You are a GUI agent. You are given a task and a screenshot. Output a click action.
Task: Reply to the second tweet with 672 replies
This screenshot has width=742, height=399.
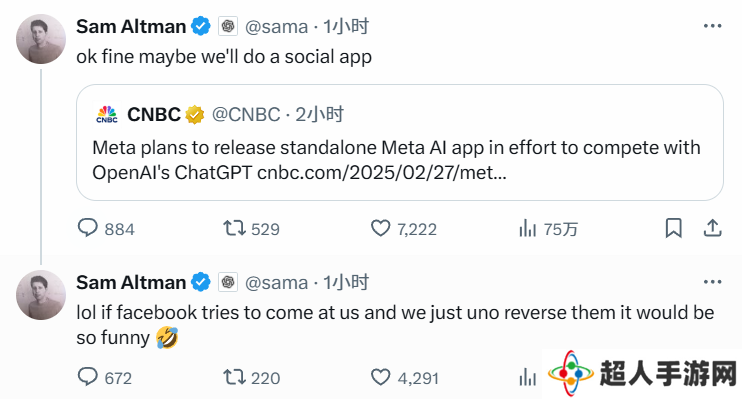(88, 377)
